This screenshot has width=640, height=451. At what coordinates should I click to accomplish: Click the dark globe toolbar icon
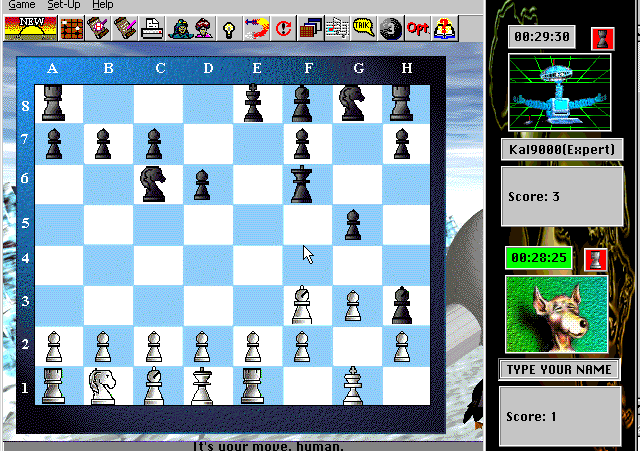[x=390, y=27]
